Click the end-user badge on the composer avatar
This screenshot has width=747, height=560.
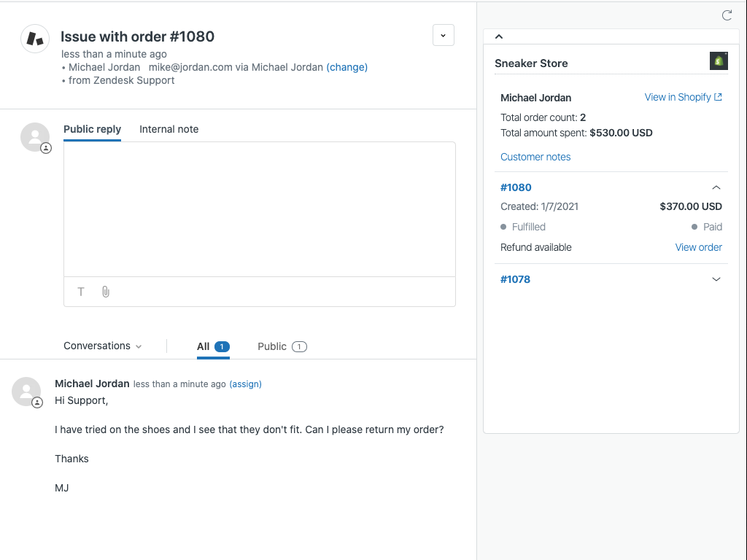click(x=45, y=148)
